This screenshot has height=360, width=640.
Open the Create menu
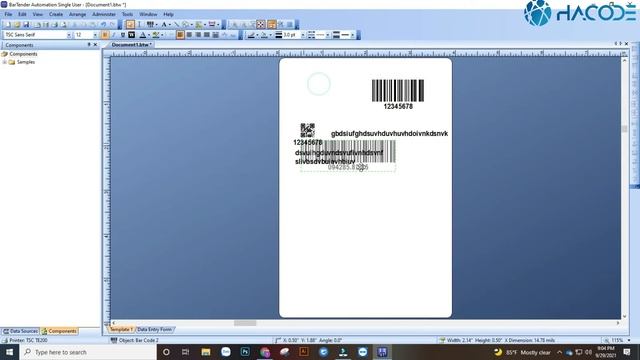(56, 14)
